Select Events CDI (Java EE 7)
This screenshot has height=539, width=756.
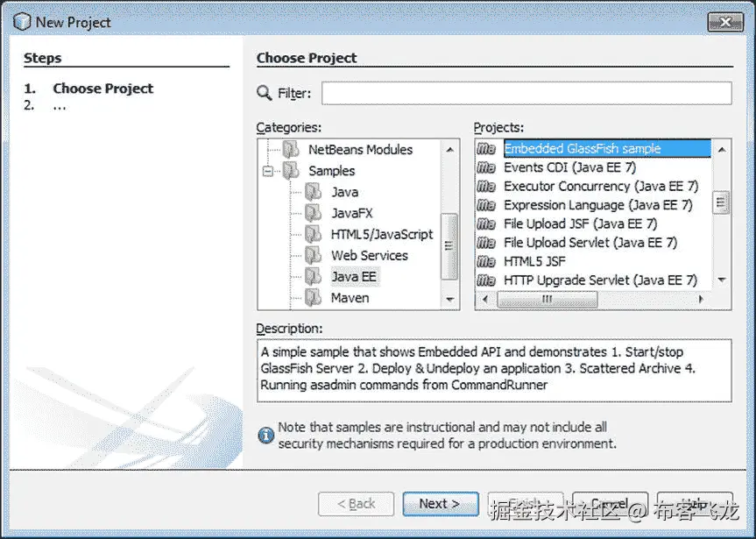(x=570, y=167)
